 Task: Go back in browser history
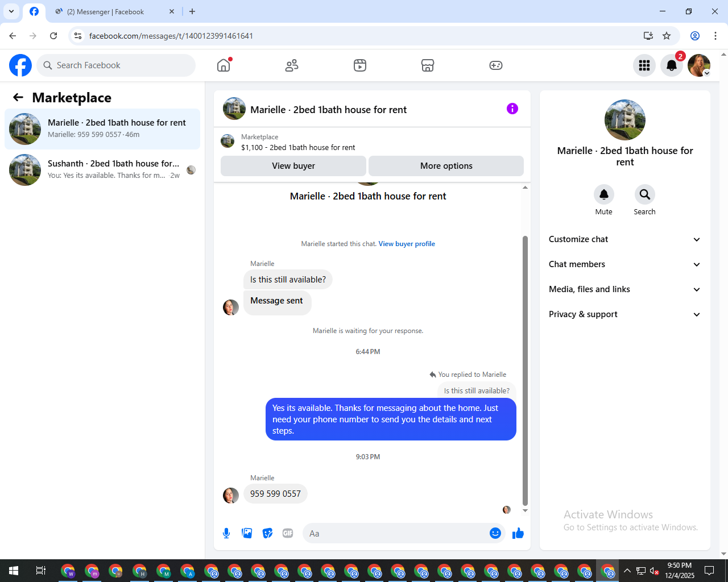click(x=13, y=36)
